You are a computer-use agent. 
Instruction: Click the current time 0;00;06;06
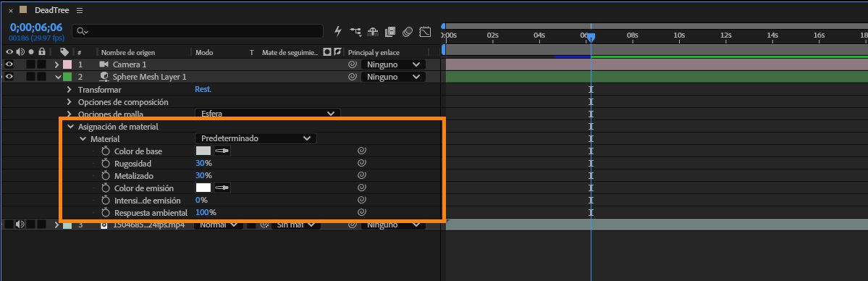pos(36,28)
